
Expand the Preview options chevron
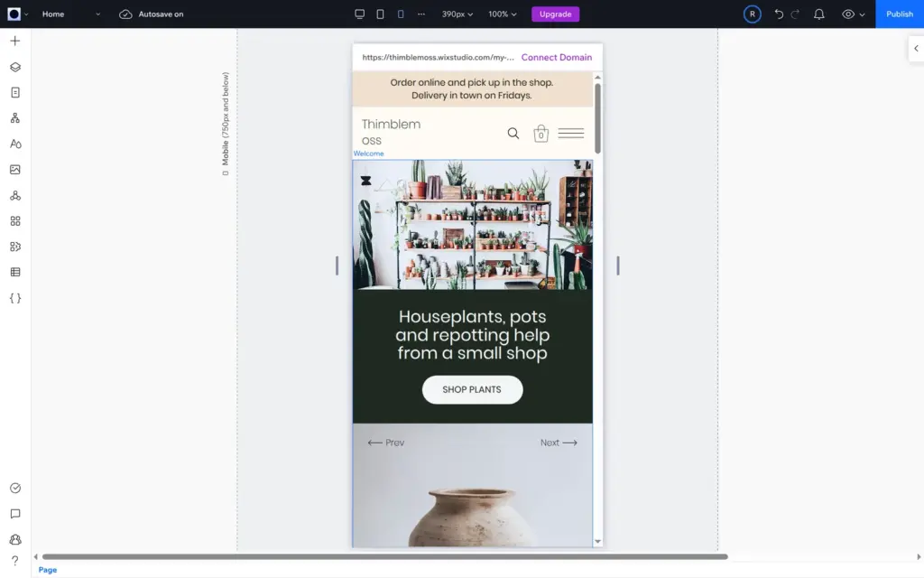click(x=862, y=14)
